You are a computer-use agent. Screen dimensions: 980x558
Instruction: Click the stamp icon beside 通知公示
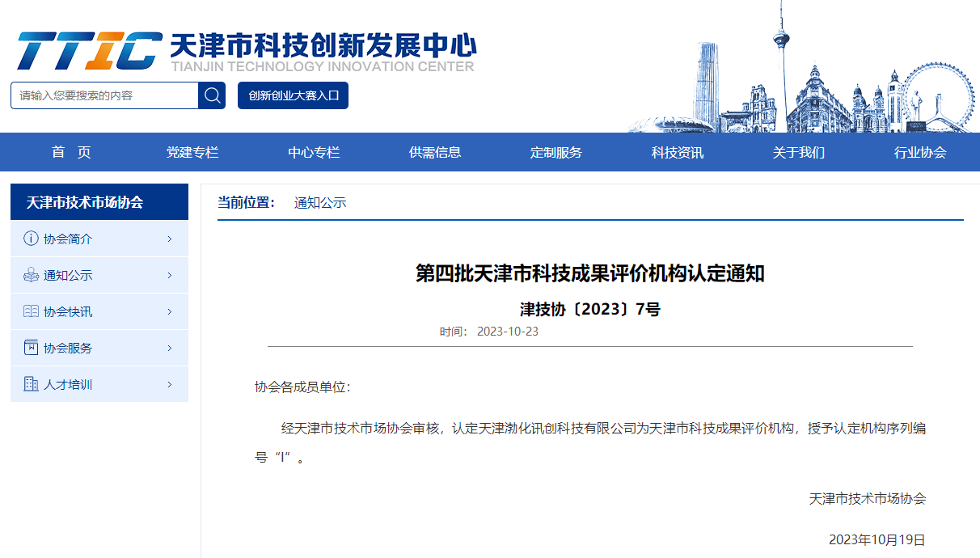click(x=31, y=275)
